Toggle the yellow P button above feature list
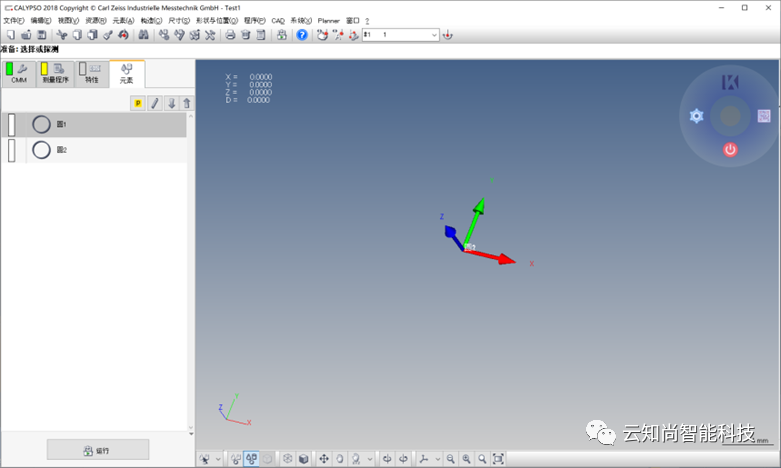This screenshot has height=468, width=781. click(138, 103)
